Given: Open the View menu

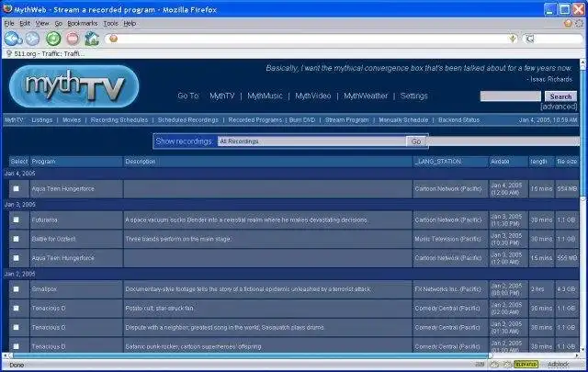Looking at the screenshot, I should click(x=42, y=23).
